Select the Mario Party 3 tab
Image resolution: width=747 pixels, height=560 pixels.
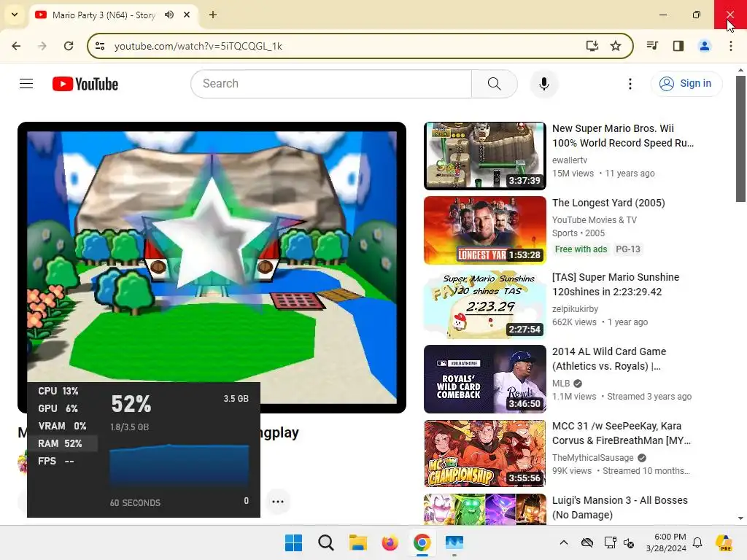coord(104,15)
